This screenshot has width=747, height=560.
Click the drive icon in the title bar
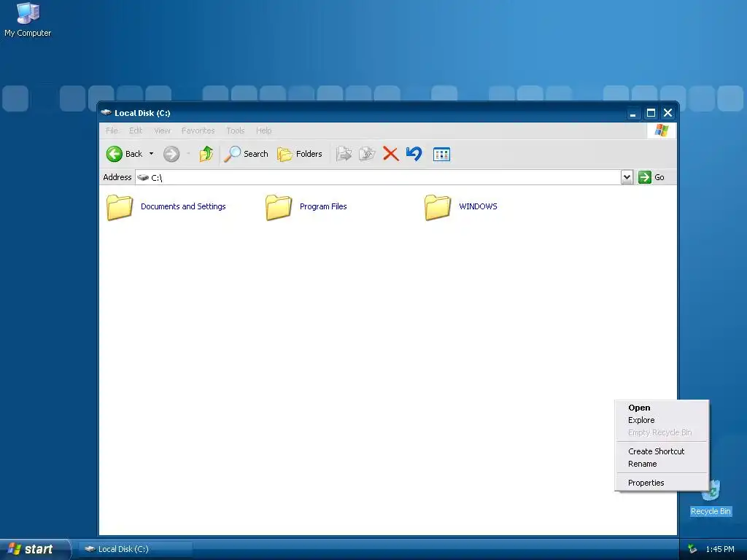107,113
